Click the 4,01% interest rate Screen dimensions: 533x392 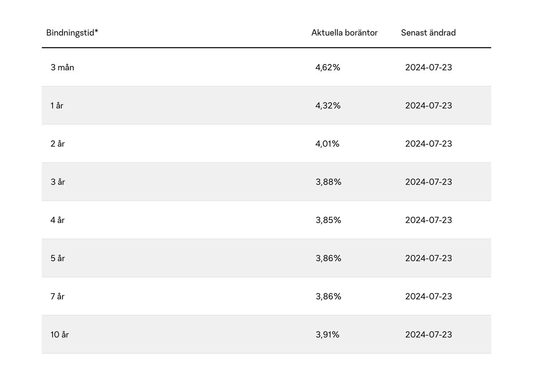pyautogui.click(x=327, y=144)
